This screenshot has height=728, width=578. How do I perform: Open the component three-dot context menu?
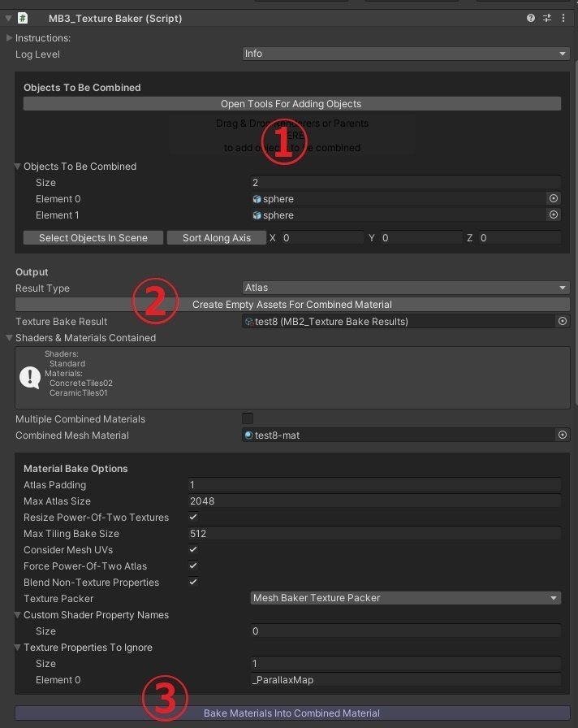563,18
